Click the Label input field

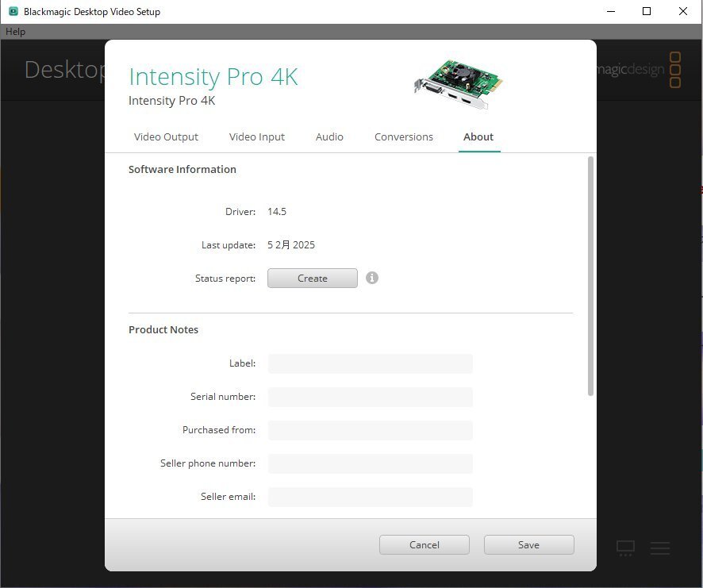pos(371,363)
